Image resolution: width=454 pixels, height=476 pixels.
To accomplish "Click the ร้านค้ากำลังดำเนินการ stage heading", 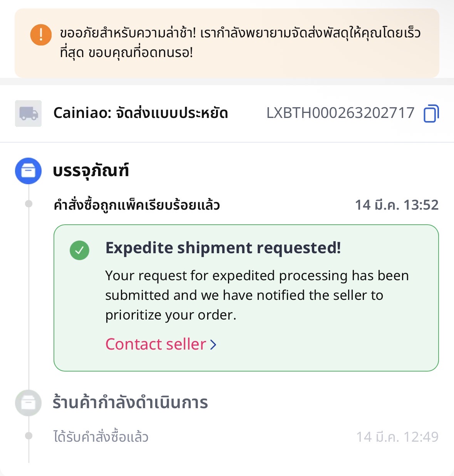I will (130, 403).
